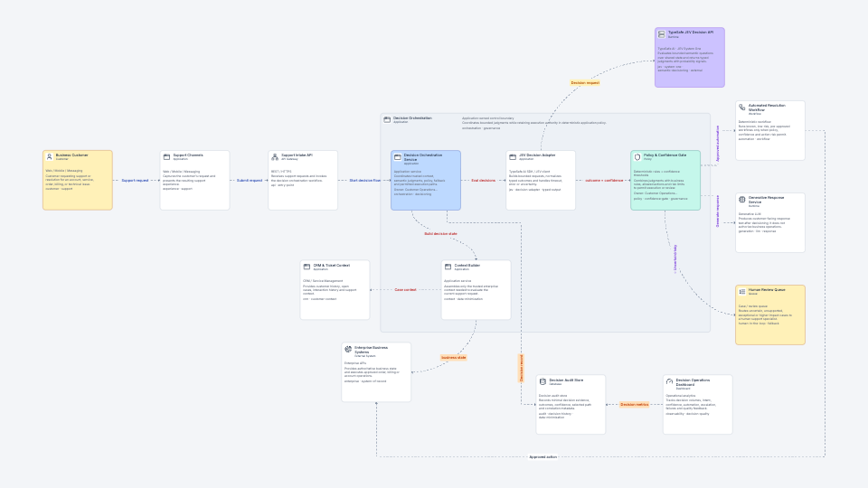Select the 'Submit request' edge label

pyautogui.click(x=250, y=181)
